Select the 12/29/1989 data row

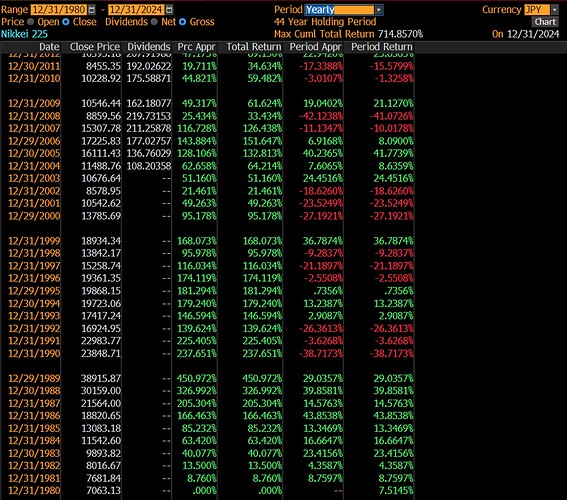click(x=211, y=378)
